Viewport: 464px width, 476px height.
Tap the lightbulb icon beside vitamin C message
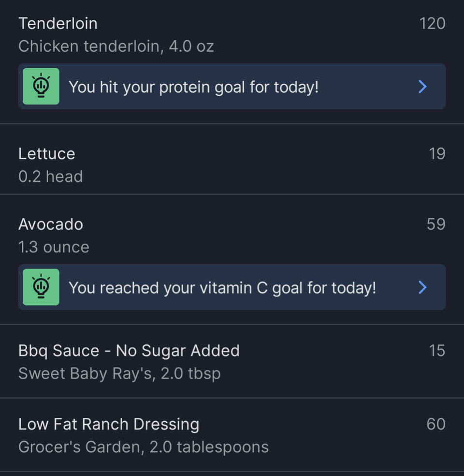[41, 287]
